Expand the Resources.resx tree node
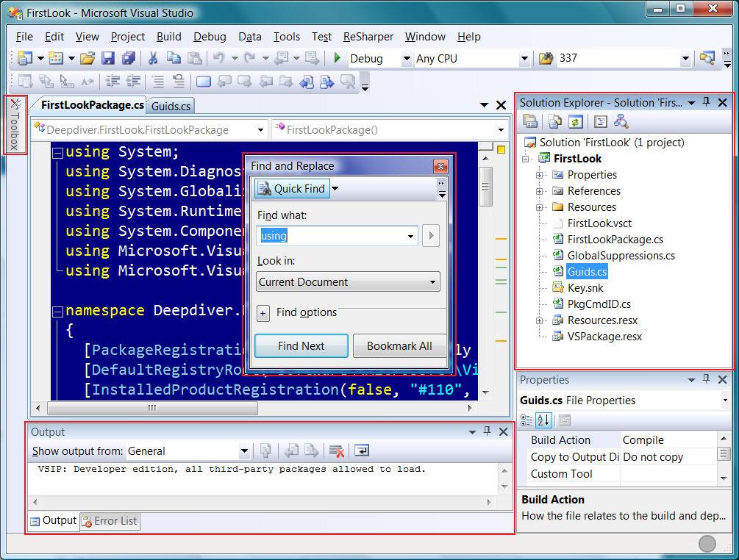This screenshot has height=560, width=739. [x=539, y=320]
